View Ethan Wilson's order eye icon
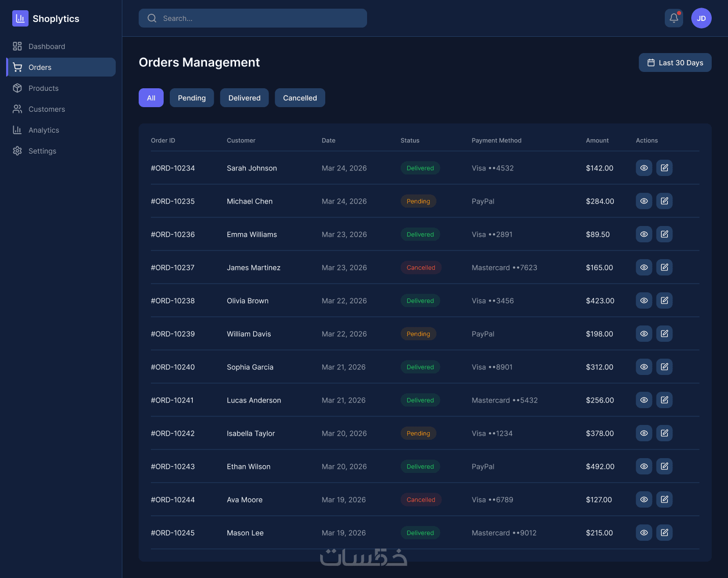 point(644,466)
